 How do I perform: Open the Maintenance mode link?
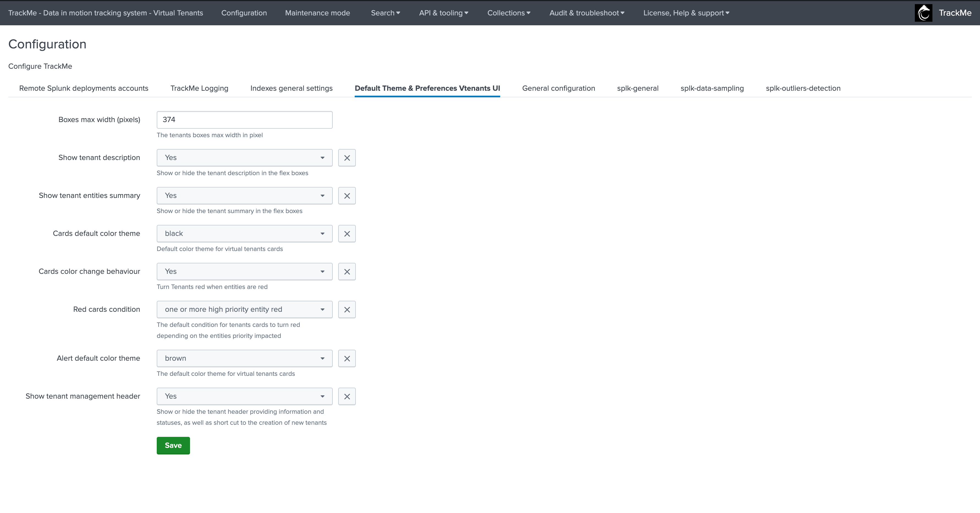(317, 13)
